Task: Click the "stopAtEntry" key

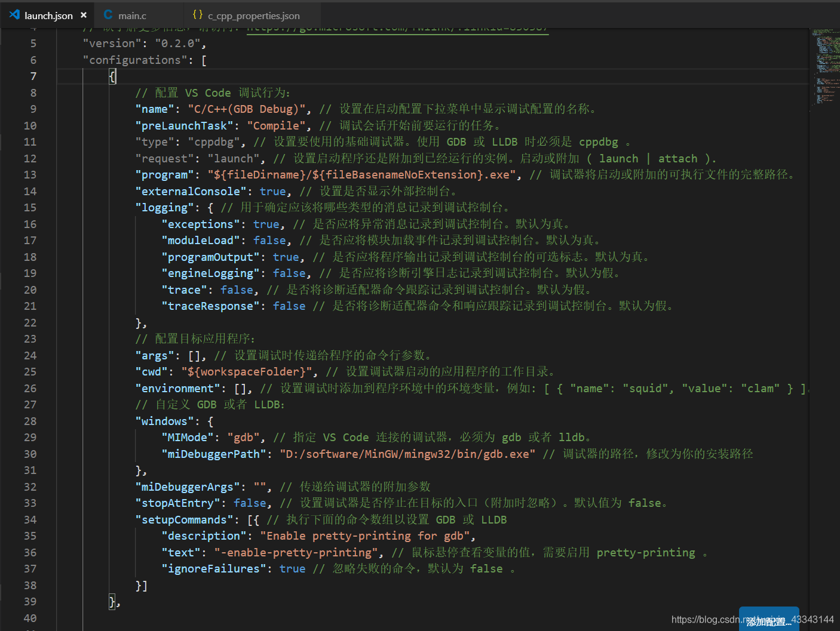Action: (x=177, y=503)
